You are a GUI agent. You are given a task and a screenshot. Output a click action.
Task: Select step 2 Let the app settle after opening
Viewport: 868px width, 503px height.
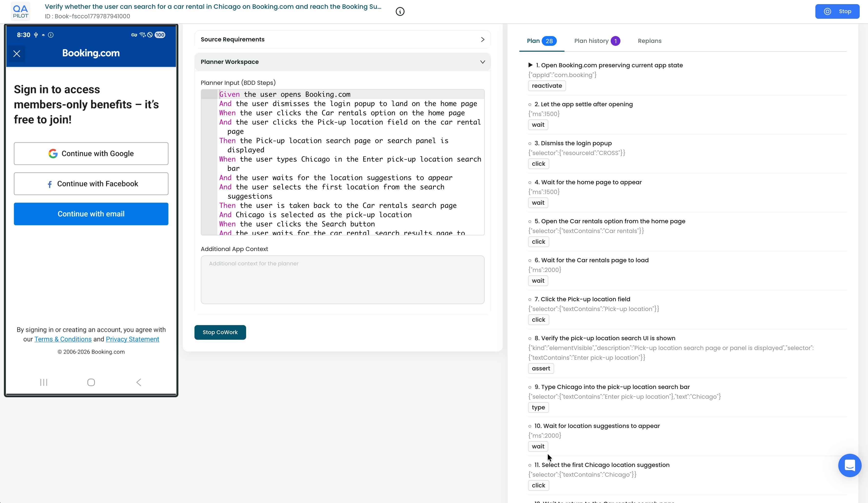[583, 104]
